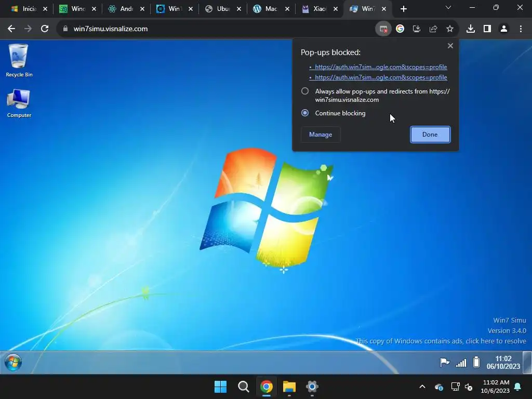This screenshot has height=399, width=532.
Task: Go forward to the next page
Action: pos(28,29)
